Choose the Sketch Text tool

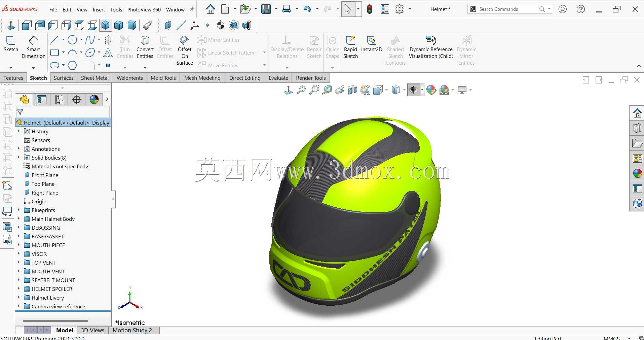108,53
